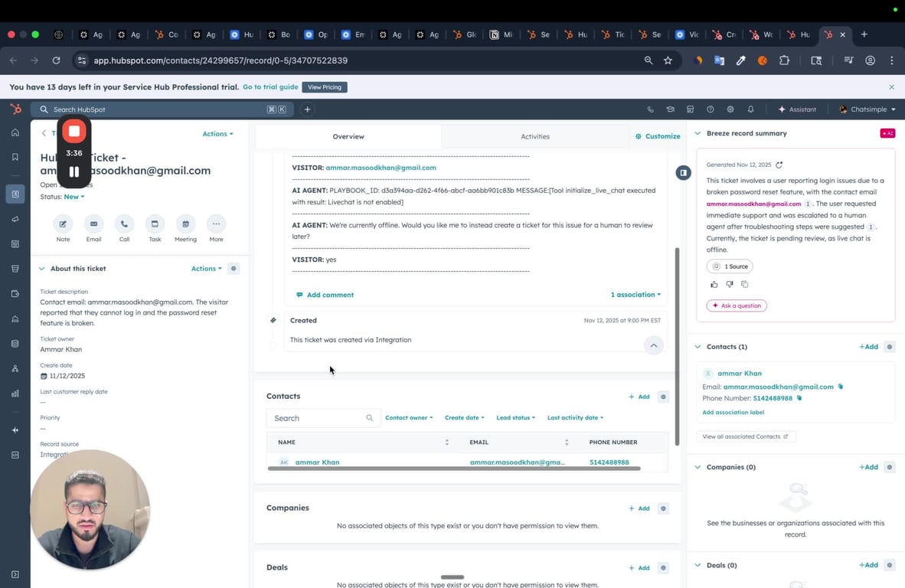Click Add association label link

(733, 413)
